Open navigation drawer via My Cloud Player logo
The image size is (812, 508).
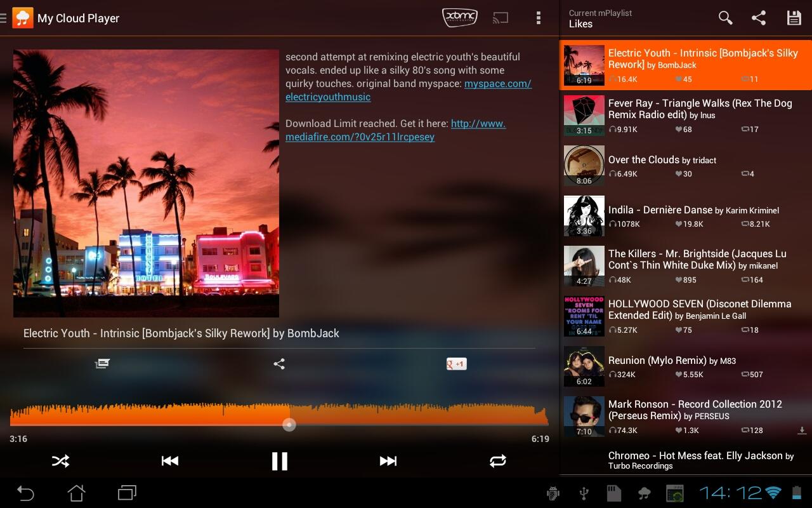pyautogui.click(x=23, y=18)
